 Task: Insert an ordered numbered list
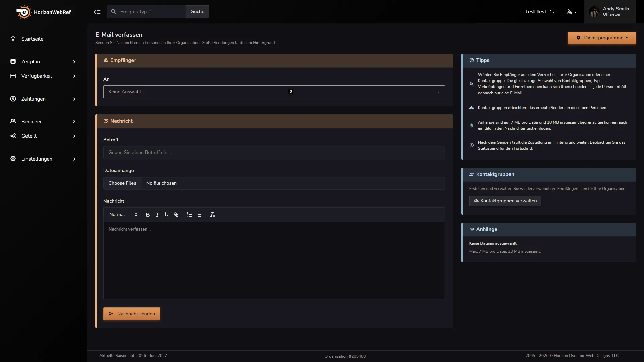190,215
